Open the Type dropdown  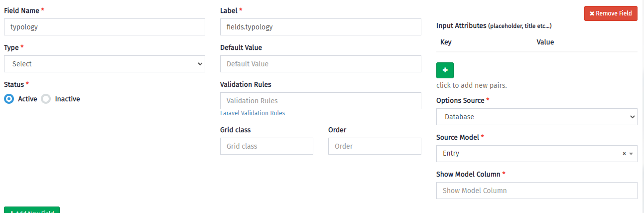pos(104,64)
